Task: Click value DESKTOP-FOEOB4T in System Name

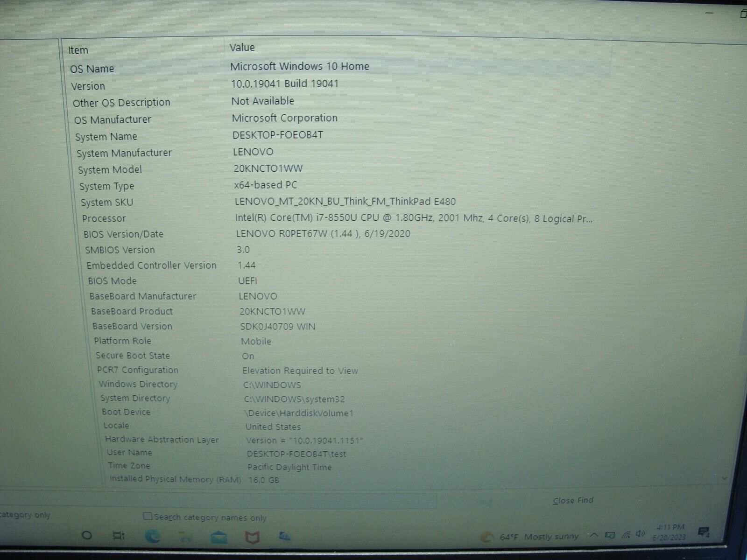Action: pos(278,135)
